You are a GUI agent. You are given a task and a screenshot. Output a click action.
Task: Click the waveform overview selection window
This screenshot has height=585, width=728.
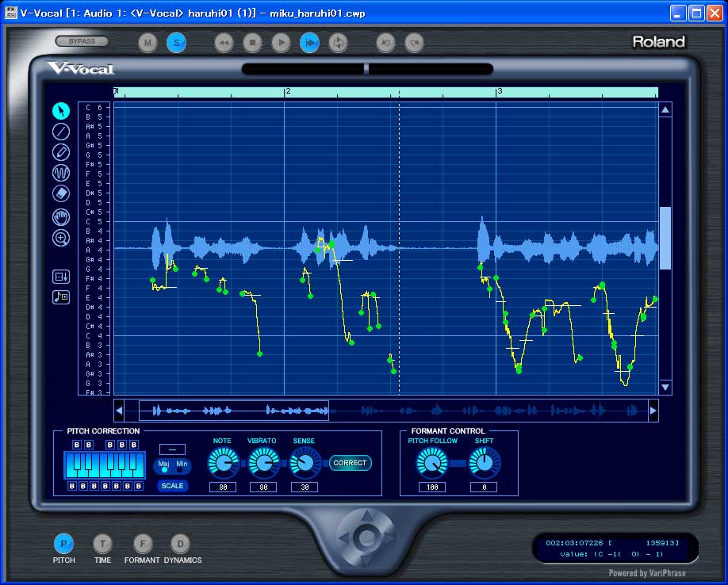[234, 411]
